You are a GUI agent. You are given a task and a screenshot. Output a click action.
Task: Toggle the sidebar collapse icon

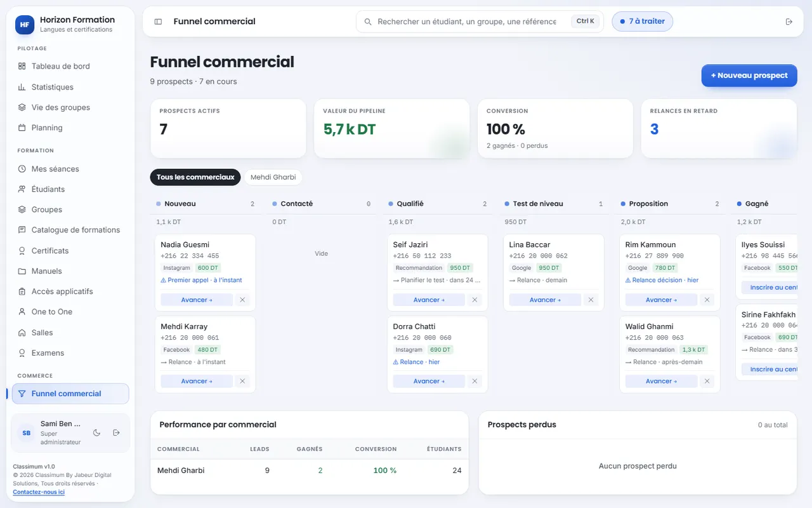click(x=158, y=22)
